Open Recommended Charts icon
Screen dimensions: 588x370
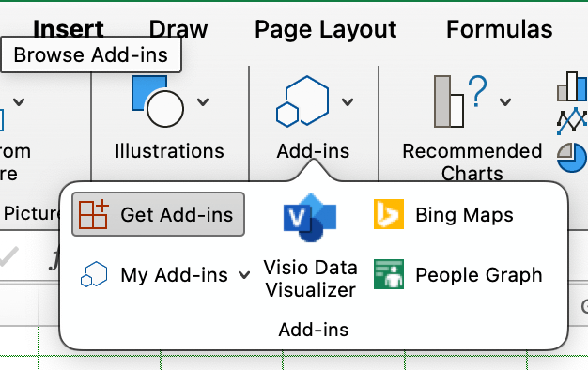tap(460, 101)
